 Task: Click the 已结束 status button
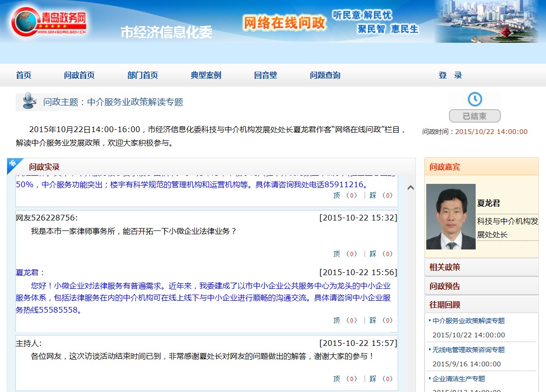pos(475,116)
